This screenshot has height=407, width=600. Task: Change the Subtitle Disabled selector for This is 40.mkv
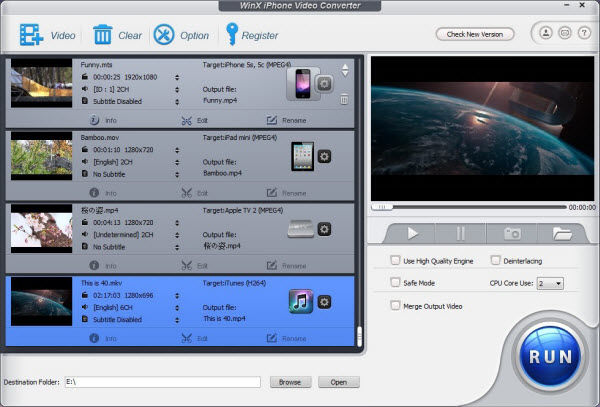[x=177, y=320]
